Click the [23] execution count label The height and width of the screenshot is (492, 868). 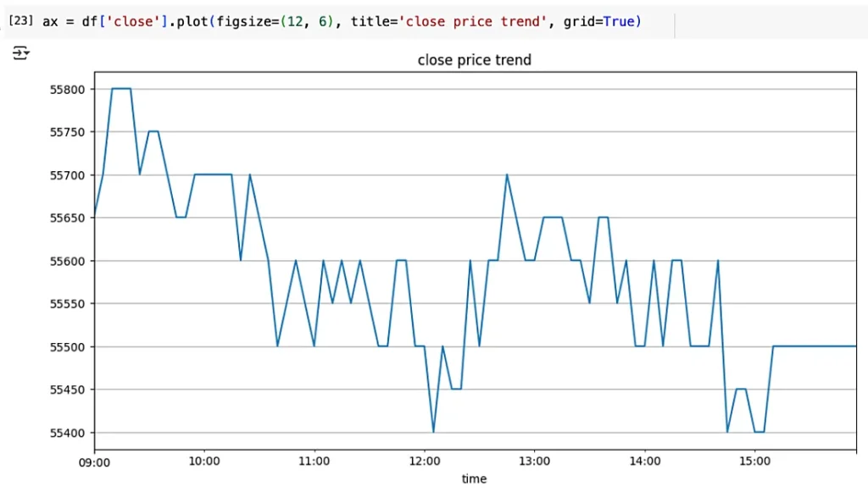point(20,21)
